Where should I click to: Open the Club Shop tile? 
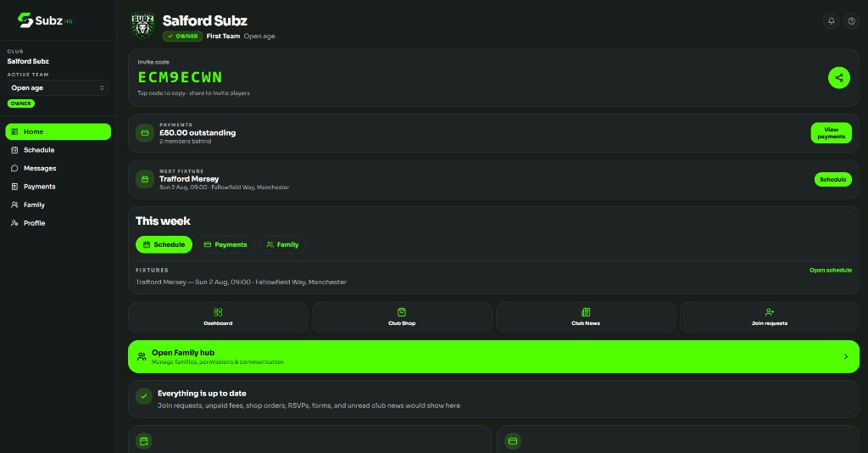click(402, 316)
